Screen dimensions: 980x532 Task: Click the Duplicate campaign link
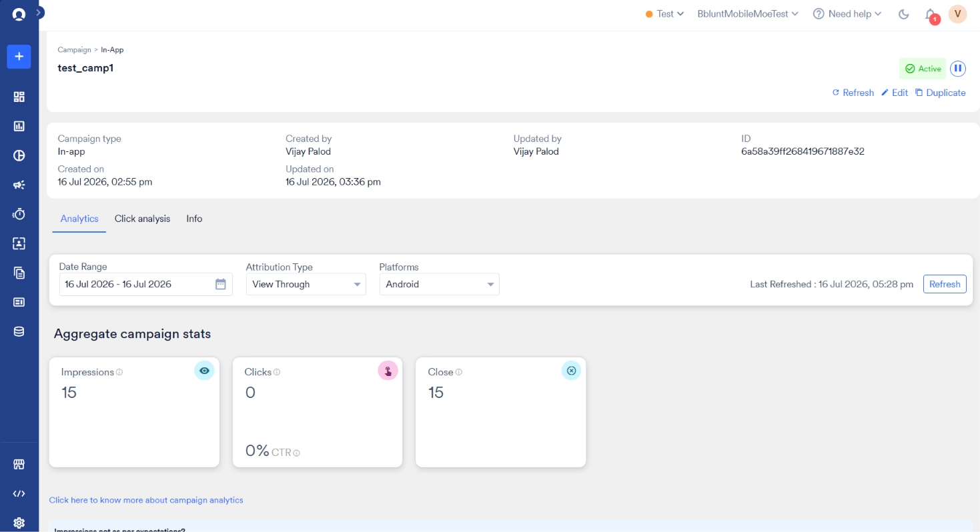[x=941, y=93]
